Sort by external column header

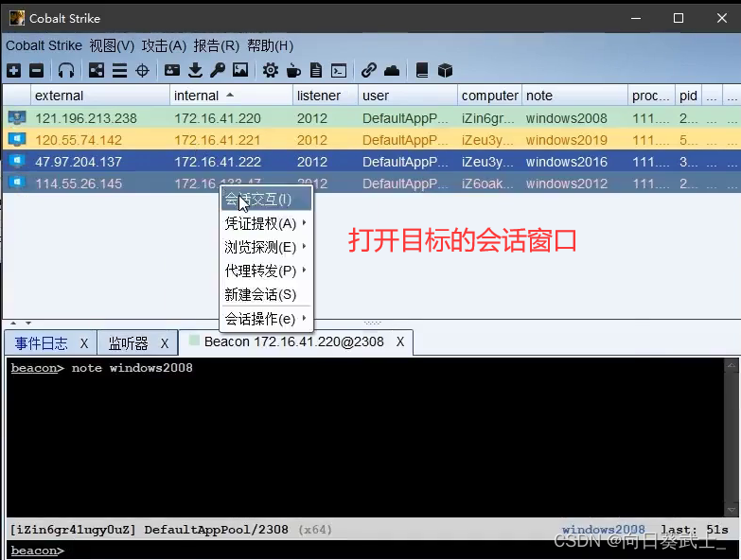[100, 96]
